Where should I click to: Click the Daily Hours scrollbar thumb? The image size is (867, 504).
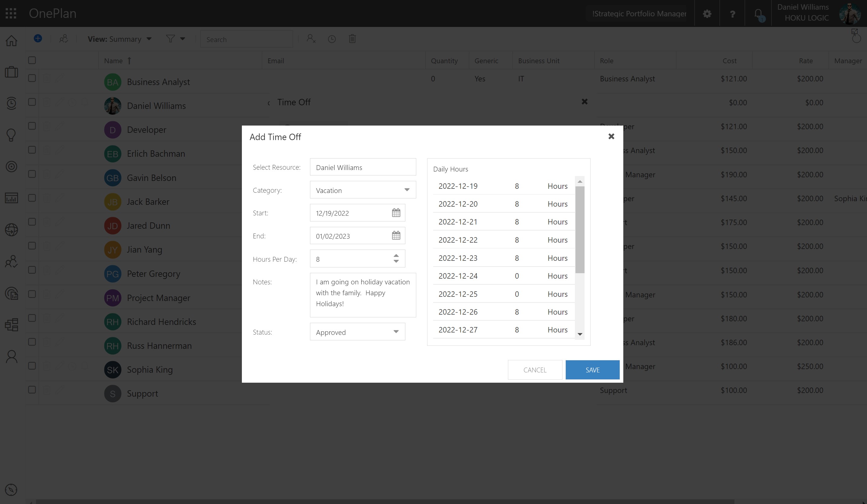pyautogui.click(x=580, y=230)
